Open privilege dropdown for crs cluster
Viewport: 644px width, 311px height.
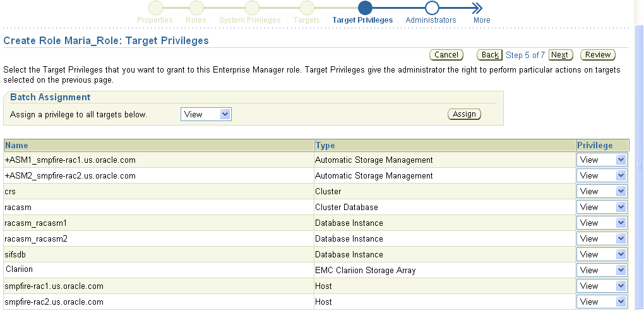(x=601, y=191)
